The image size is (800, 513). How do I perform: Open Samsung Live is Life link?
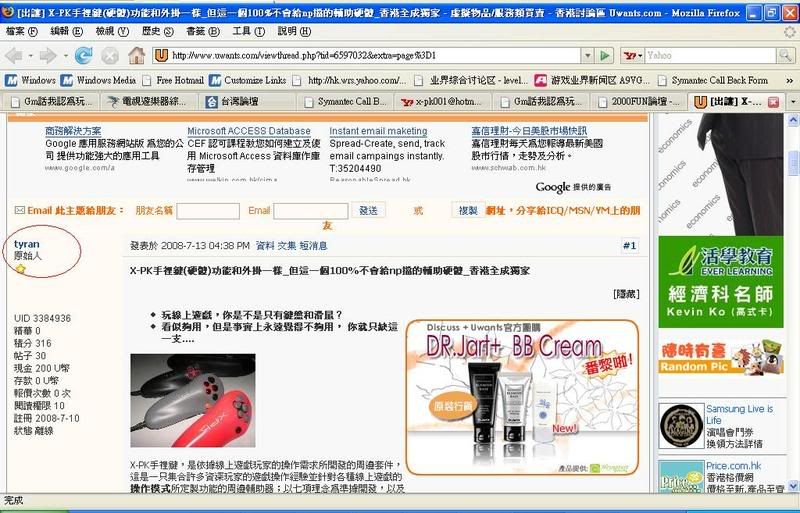(739, 414)
